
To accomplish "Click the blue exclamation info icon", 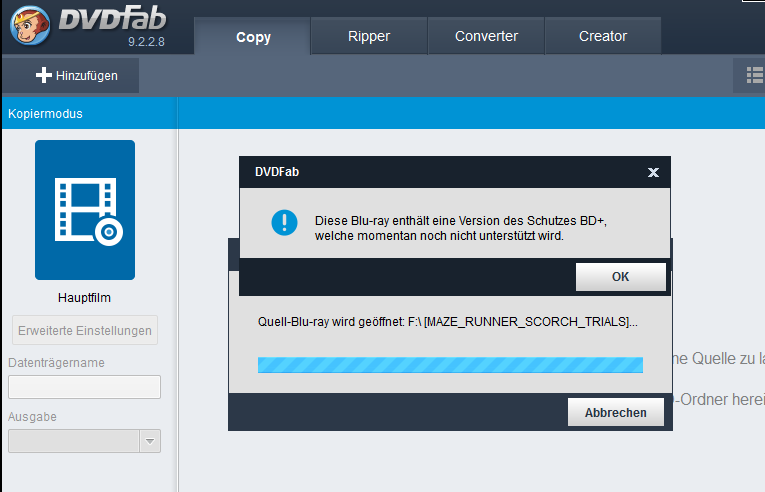I will pos(284,223).
